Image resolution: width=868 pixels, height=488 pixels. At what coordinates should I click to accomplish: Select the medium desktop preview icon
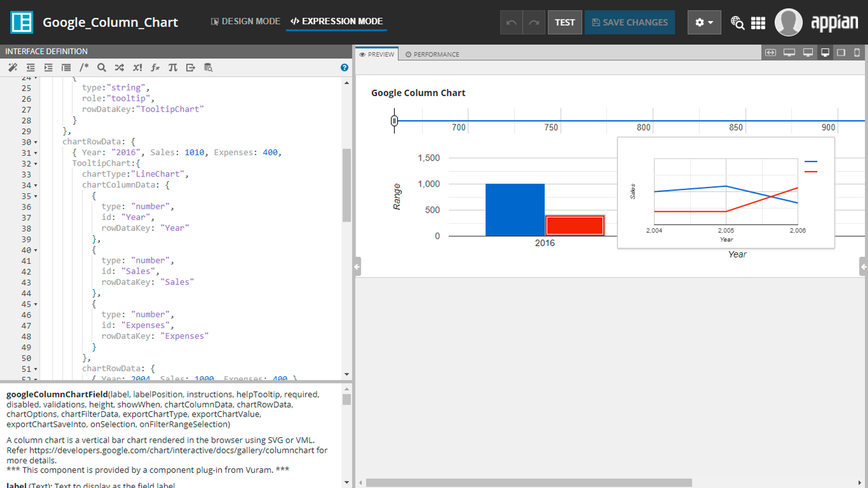pyautogui.click(x=808, y=53)
